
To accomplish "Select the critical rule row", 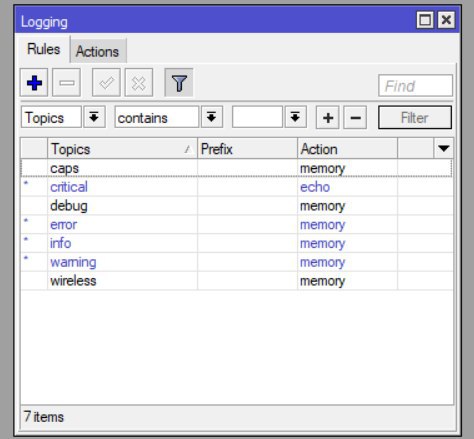I will coord(237,187).
